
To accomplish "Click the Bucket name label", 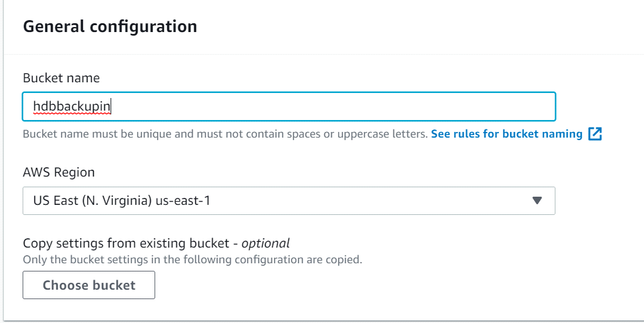I will click(61, 78).
